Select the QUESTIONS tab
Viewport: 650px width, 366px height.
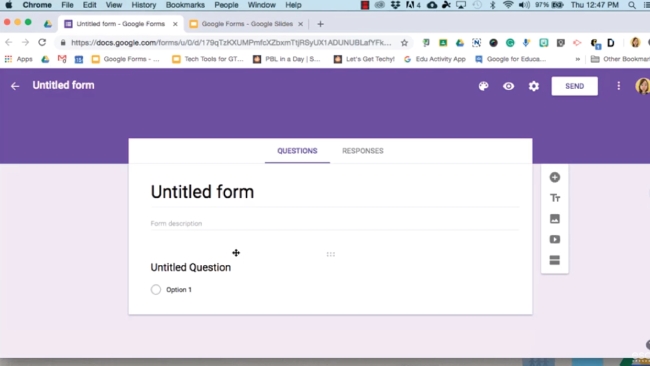point(297,151)
